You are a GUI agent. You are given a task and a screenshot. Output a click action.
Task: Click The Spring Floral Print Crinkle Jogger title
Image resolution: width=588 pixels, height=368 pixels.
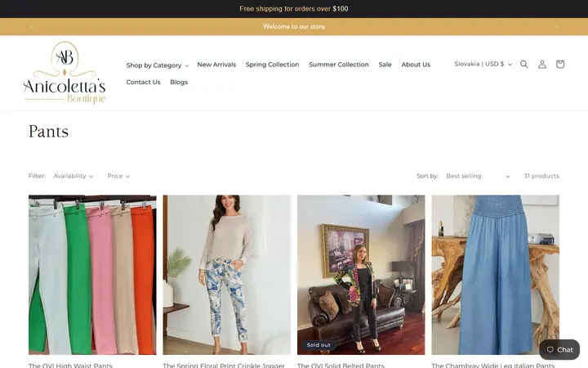pyautogui.click(x=224, y=365)
